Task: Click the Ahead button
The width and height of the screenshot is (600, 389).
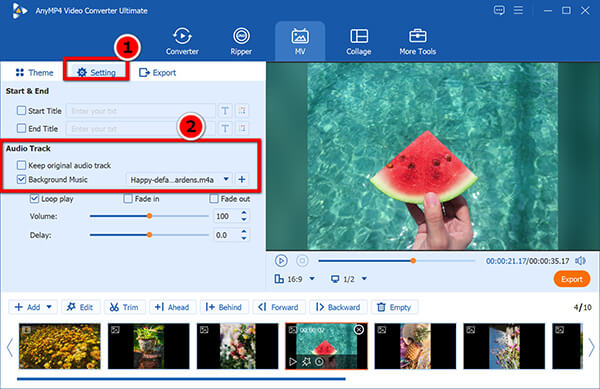Action: tap(172, 307)
